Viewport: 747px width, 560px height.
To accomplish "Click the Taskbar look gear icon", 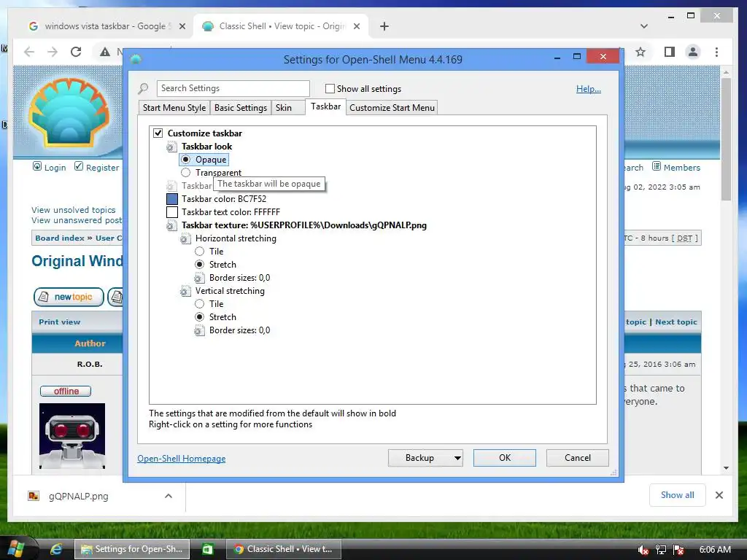I will 171,147.
